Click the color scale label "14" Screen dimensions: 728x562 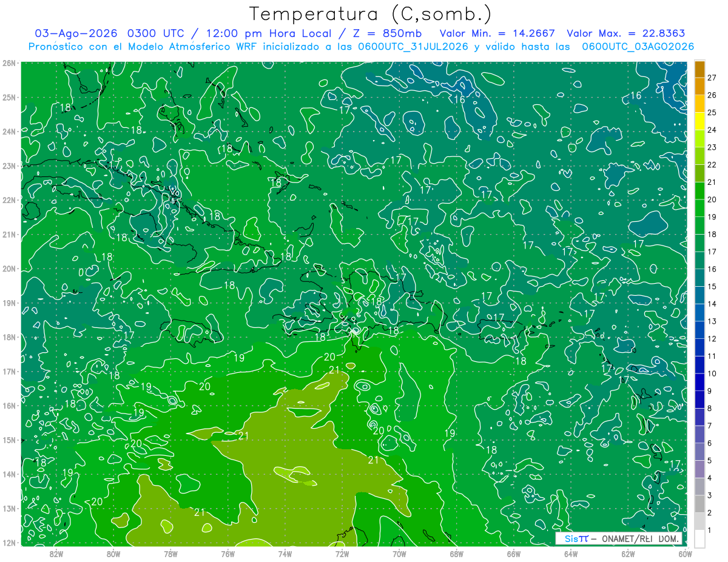[712, 304]
